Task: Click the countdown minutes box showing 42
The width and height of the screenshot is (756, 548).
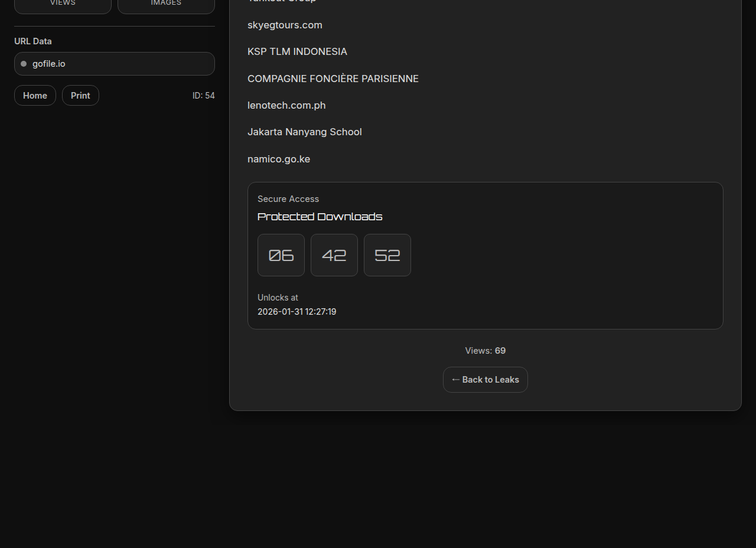Action: click(x=334, y=255)
